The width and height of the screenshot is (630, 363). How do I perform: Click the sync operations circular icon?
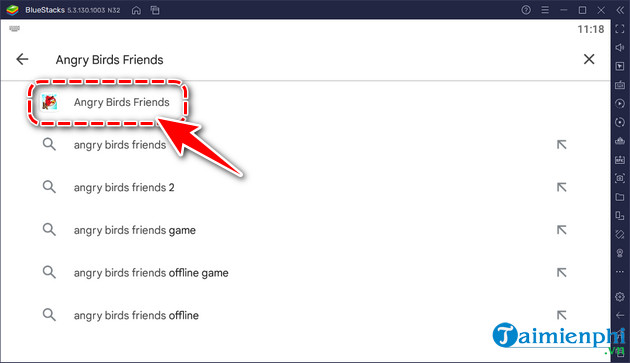click(x=620, y=122)
